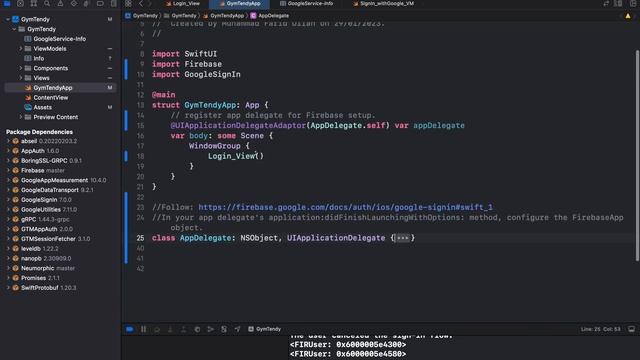Select GoogleService-Info file in navigator
640x360 pixels.
(60, 39)
